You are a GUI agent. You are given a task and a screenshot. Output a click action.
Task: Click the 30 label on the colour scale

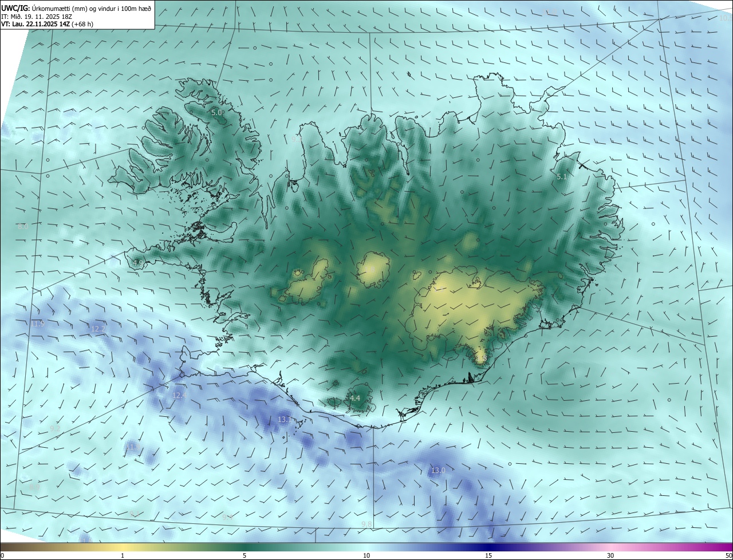pos(610,555)
